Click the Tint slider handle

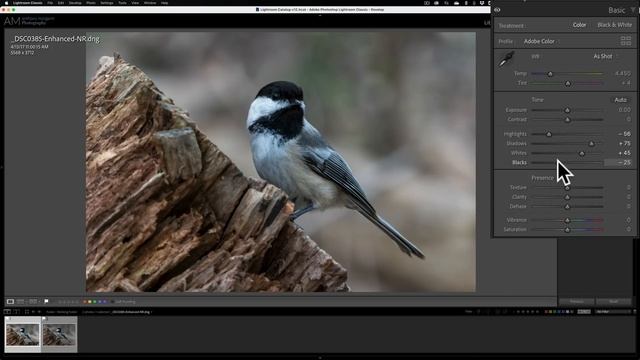coord(568,84)
